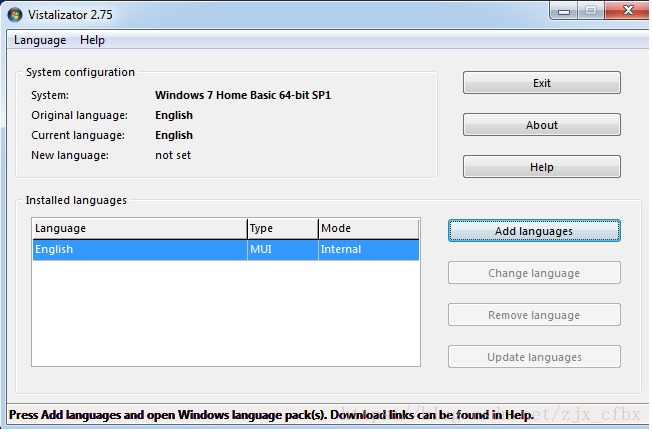
Task: Click the Help button on the right
Action: pyautogui.click(x=541, y=167)
